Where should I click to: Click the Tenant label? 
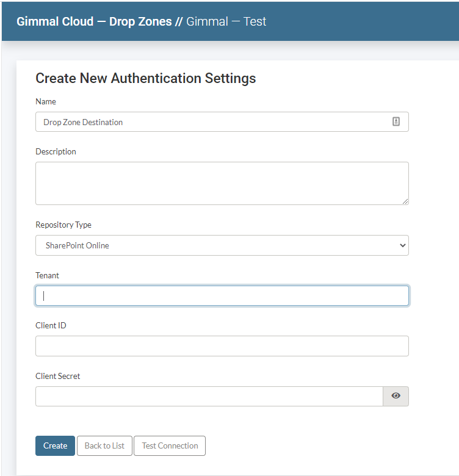point(48,275)
